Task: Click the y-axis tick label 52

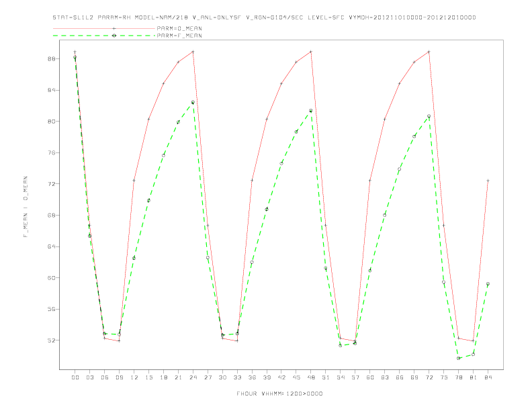Action: pyautogui.click(x=52, y=340)
